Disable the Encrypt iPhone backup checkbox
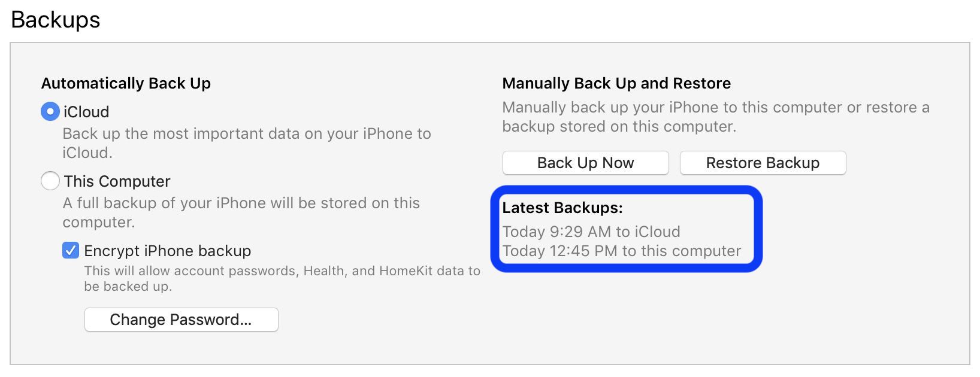Image resolution: width=980 pixels, height=377 pixels. [70, 251]
